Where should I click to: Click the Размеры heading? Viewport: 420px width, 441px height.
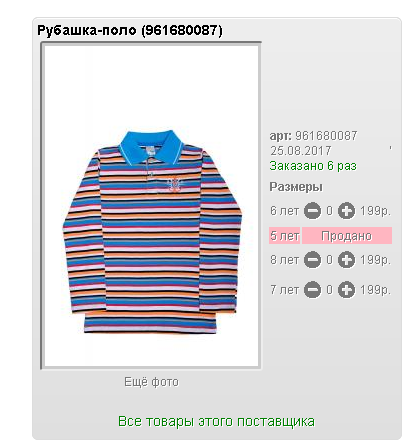[296, 187]
